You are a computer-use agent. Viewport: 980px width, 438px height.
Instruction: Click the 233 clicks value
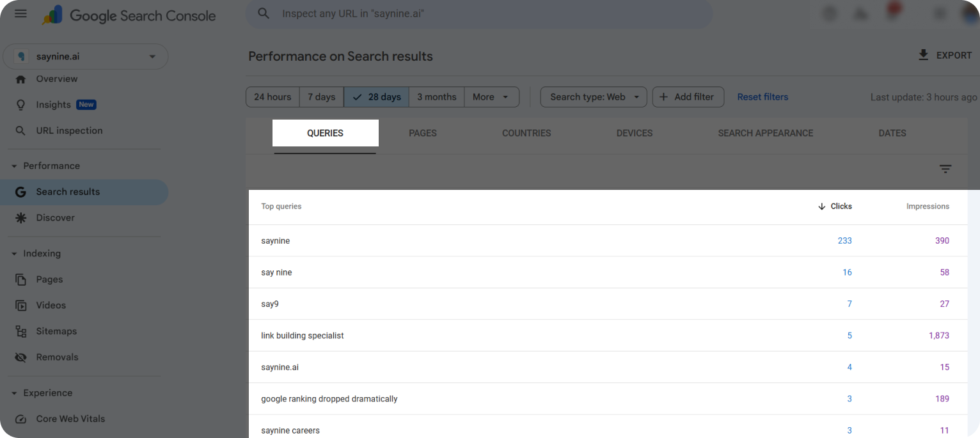point(844,241)
